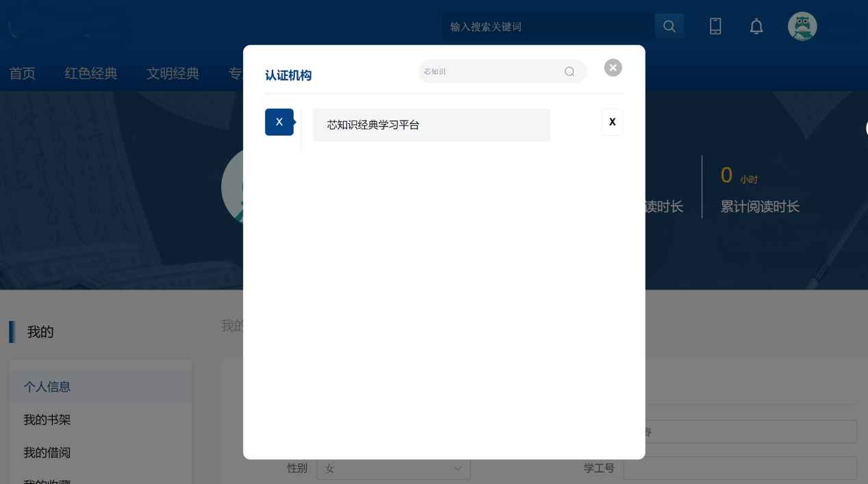Viewport: 868px width, 484px height.
Task: Select the blue X letter group tag
Action: (279, 122)
